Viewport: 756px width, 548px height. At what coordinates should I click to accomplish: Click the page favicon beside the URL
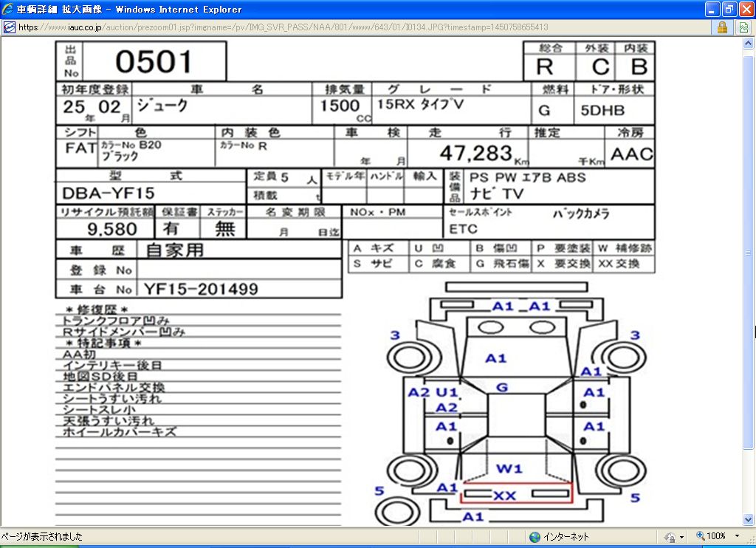click(9, 27)
